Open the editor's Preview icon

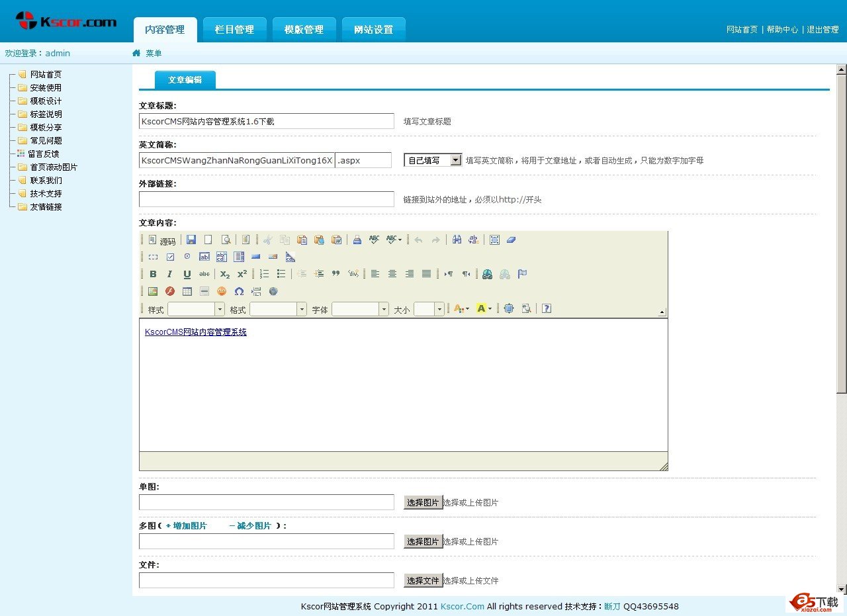coord(226,240)
